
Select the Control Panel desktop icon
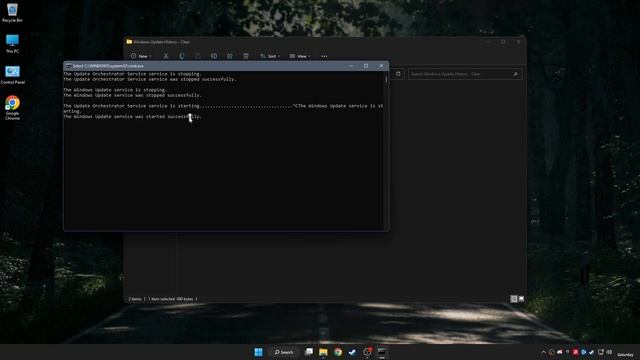tap(12, 75)
